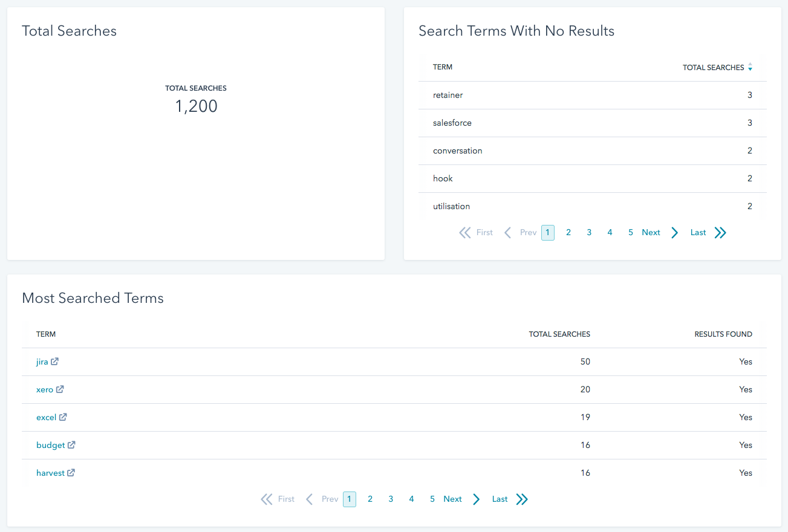788x532 pixels.
Task: Sort No Results table by Total Searches arrows
Action: [750, 67]
